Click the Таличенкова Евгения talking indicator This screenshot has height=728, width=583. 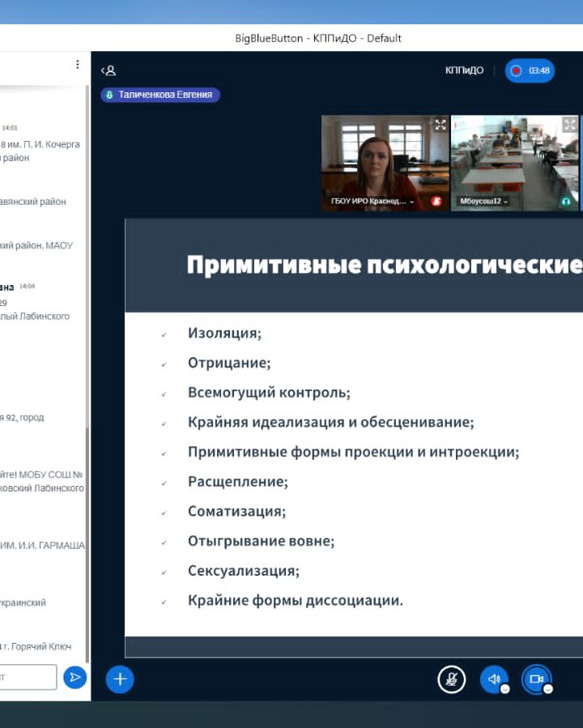coord(160,95)
